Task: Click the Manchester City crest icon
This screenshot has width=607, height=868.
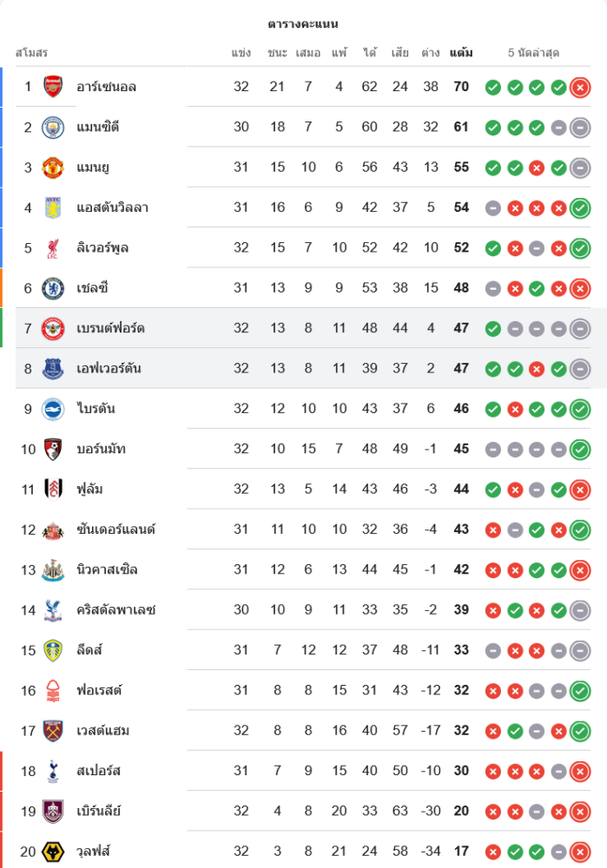Action: point(54,127)
